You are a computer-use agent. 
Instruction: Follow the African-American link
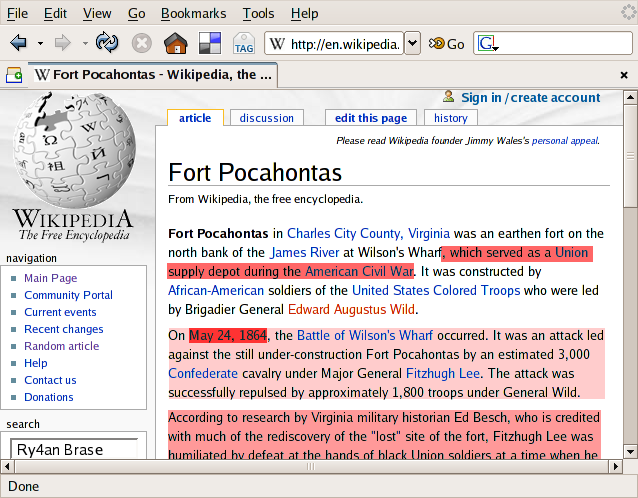(x=216, y=290)
